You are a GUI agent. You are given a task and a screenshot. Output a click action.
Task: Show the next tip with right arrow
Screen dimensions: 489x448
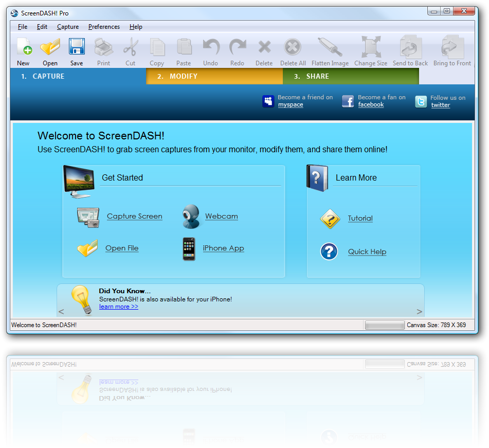point(420,311)
